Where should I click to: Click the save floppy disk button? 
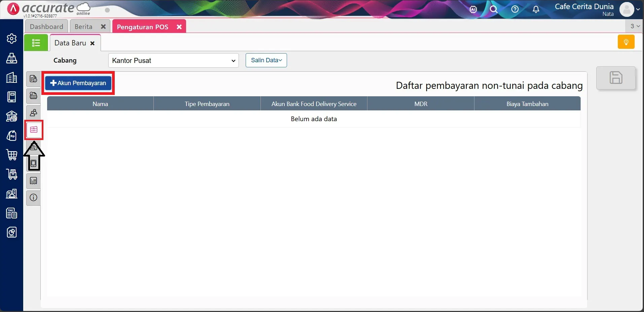coord(616,78)
